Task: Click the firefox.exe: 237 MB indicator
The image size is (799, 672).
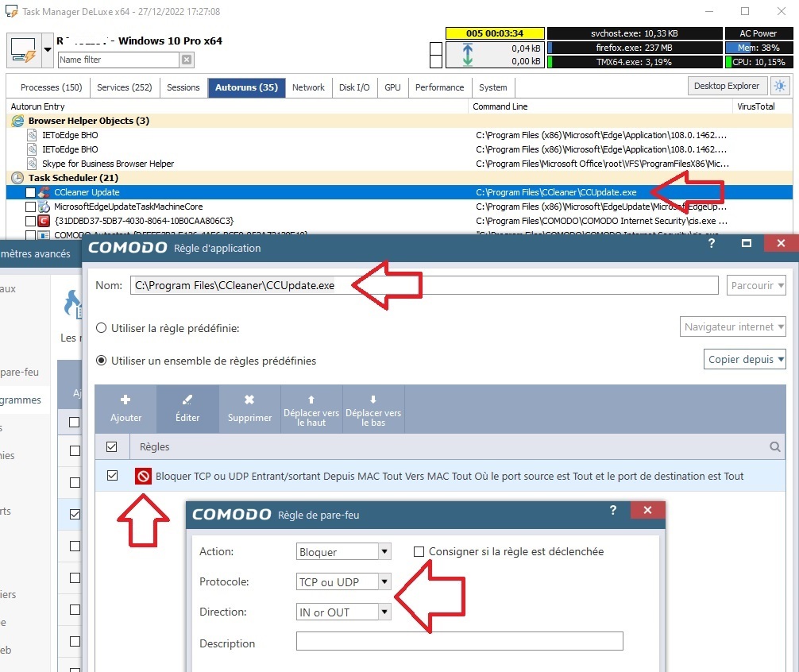Action: click(x=635, y=48)
